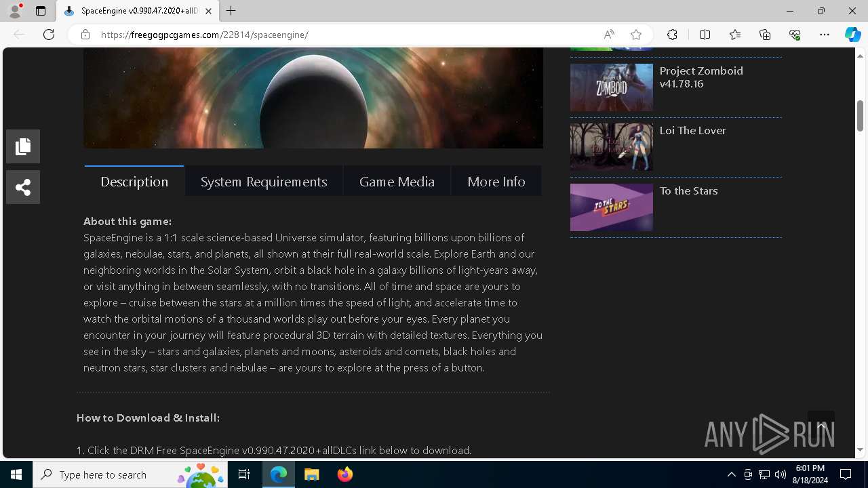
Task: Open the tab actions menu icon
Action: click(x=41, y=11)
